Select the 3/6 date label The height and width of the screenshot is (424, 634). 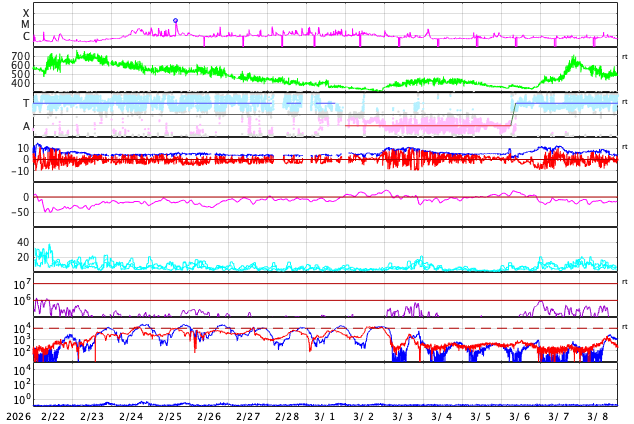(x=520, y=416)
